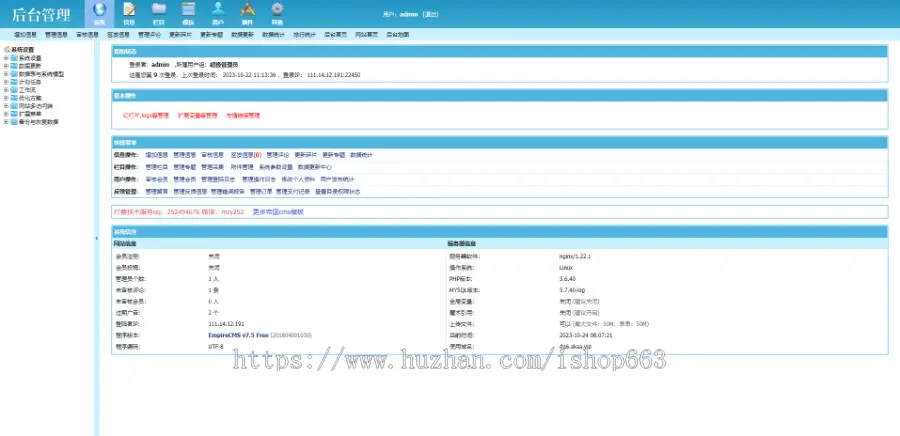
Task: Expand the 网站多访问端 tree node
Action: [x=6, y=106]
